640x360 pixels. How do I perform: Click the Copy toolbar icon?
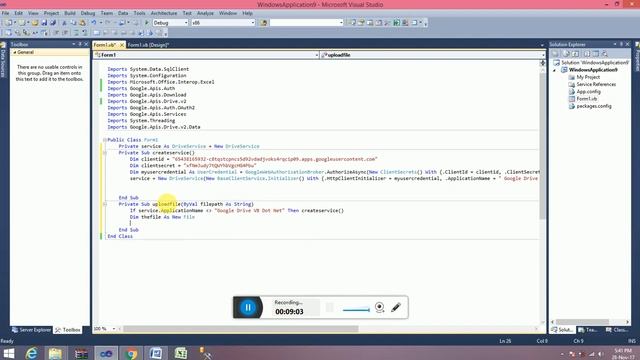pyautogui.click(x=73, y=23)
